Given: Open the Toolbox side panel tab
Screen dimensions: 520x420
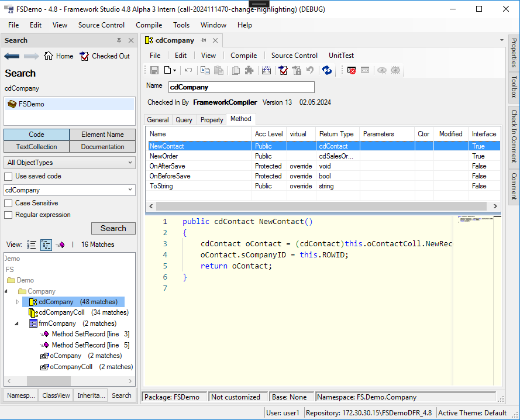Looking at the screenshot, I should (514, 87).
